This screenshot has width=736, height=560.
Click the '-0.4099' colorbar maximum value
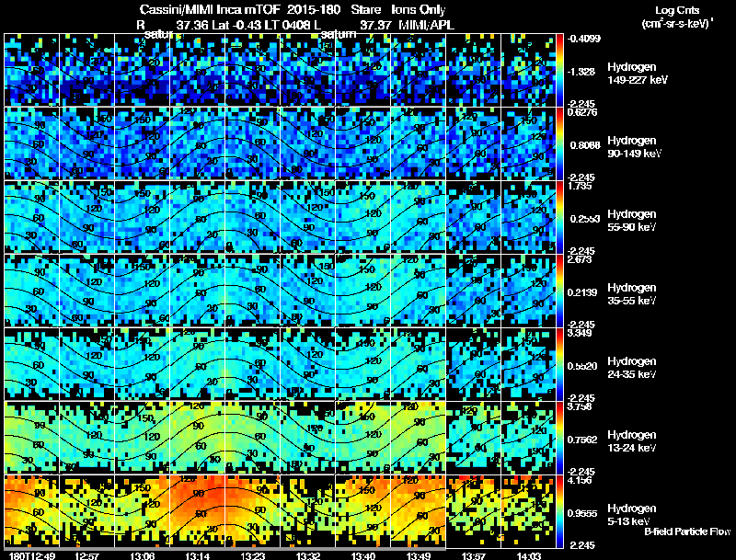[583, 39]
